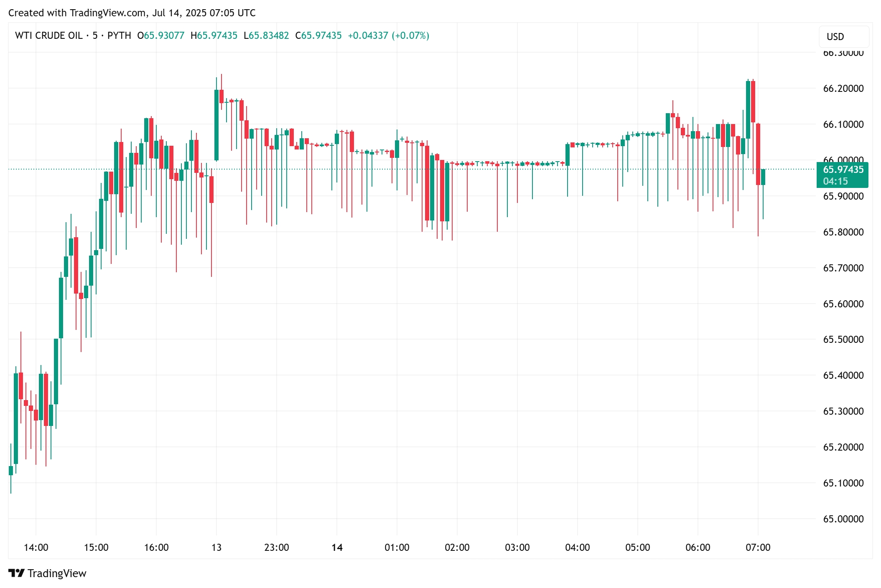Click the change percentage +0.07% text

point(410,35)
